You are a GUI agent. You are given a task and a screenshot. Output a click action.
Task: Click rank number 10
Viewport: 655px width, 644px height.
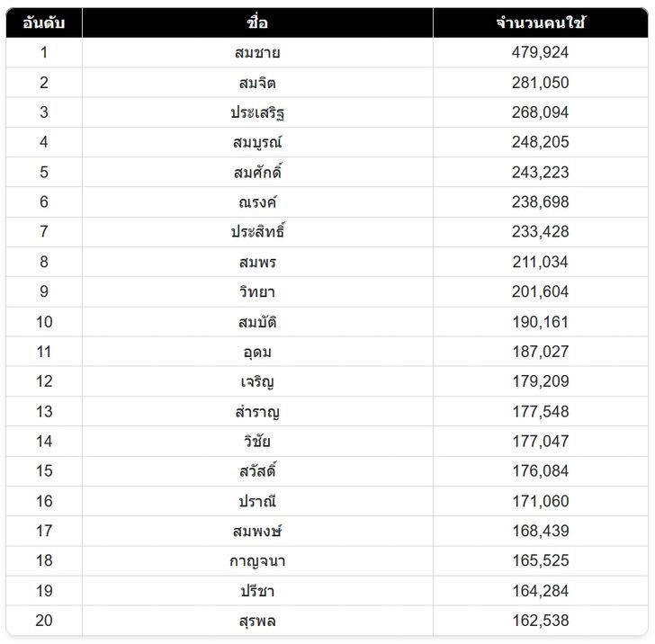tap(44, 322)
